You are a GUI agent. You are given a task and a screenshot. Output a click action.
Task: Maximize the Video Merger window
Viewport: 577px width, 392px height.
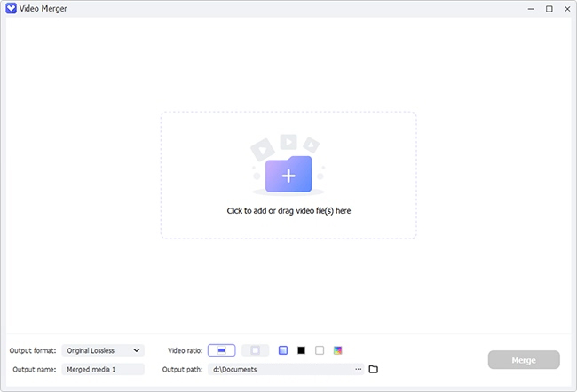tap(549, 9)
